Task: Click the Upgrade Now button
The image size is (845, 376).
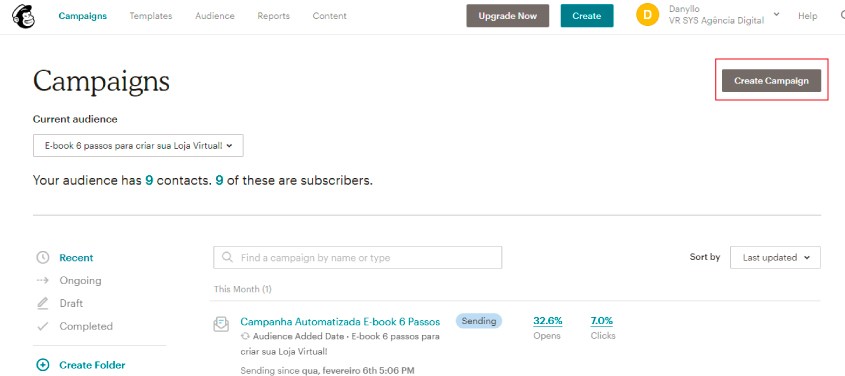Action: tap(508, 16)
